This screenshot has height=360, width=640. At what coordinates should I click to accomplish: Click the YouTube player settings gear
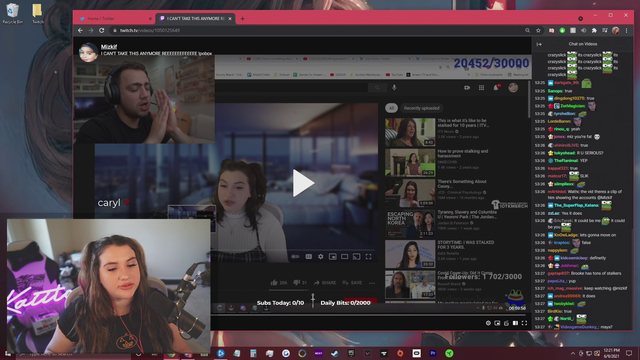(321, 257)
